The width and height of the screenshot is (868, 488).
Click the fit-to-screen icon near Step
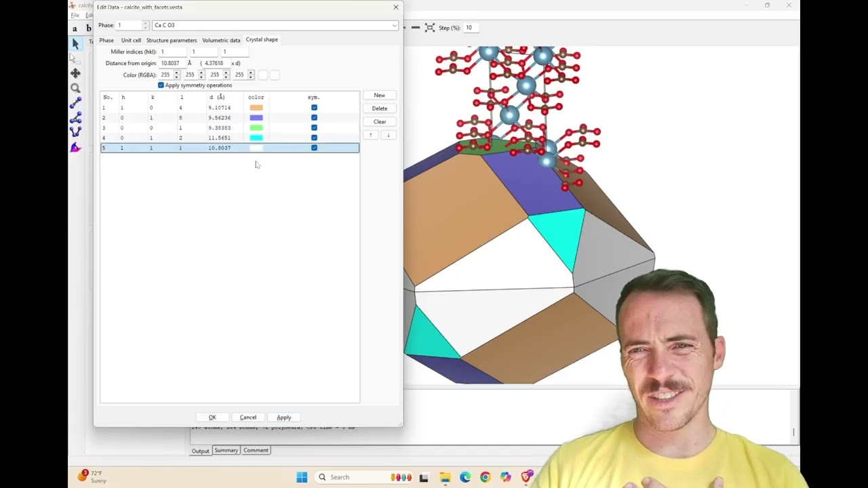pyautogui.click(x=430, y=28)
